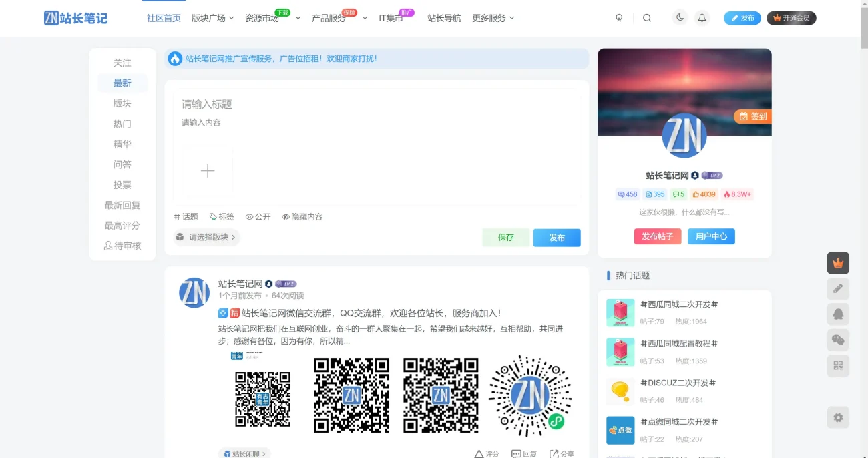The width and height of the screenshot is (868, 458).
Task: Open the post author ZN avatar
Action: [x=194, y=292]
